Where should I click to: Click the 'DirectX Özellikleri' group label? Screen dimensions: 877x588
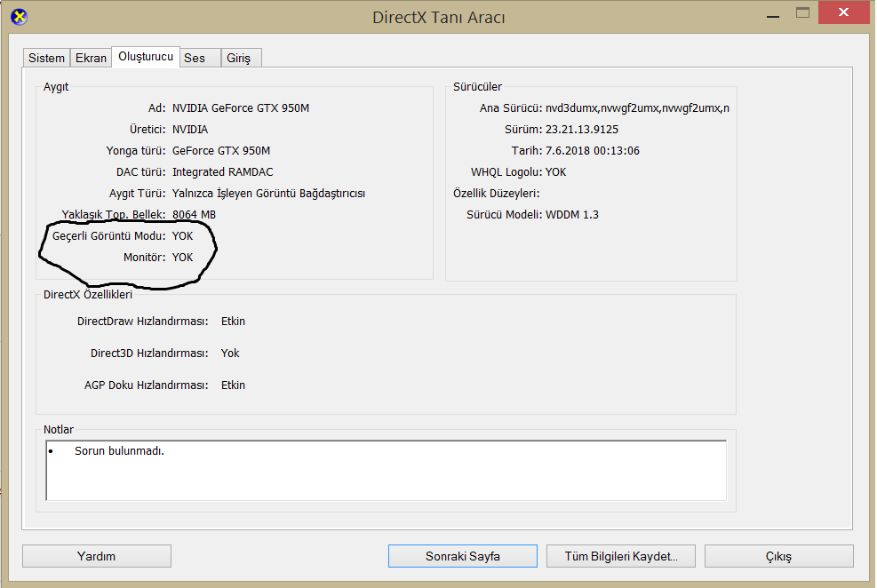tap(88, 295)
